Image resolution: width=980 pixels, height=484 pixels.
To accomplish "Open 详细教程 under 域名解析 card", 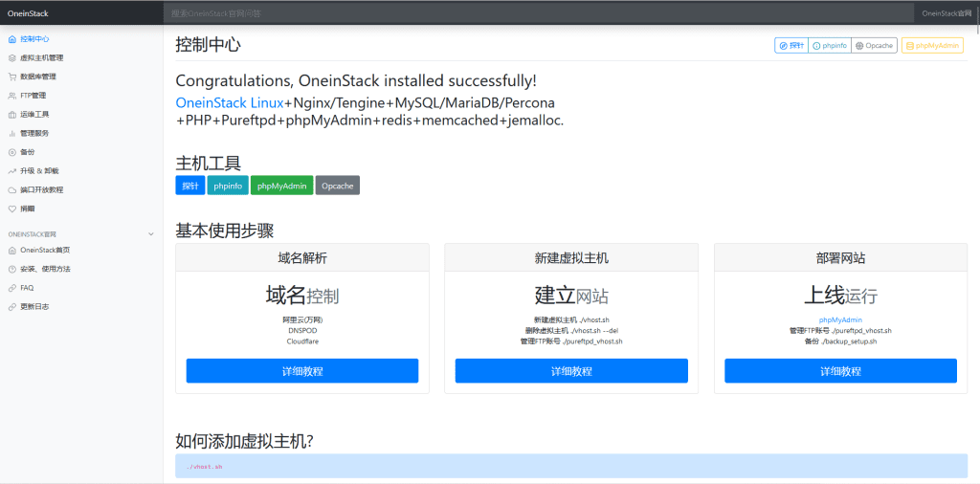I will pos(302,371).
